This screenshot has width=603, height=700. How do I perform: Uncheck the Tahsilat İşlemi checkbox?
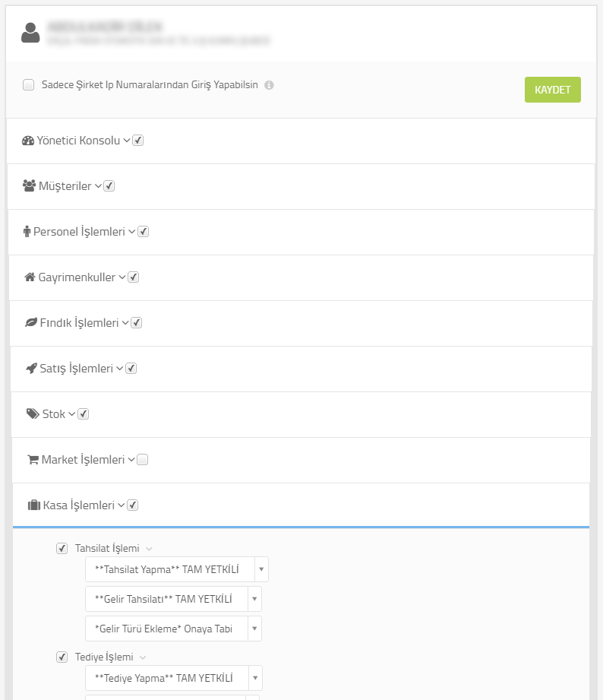pos(62,548)
